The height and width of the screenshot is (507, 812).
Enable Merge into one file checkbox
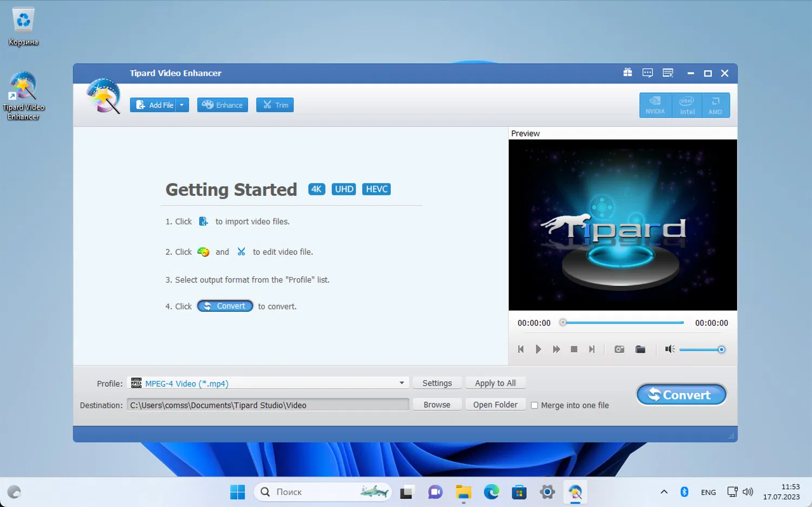(534, 405)
